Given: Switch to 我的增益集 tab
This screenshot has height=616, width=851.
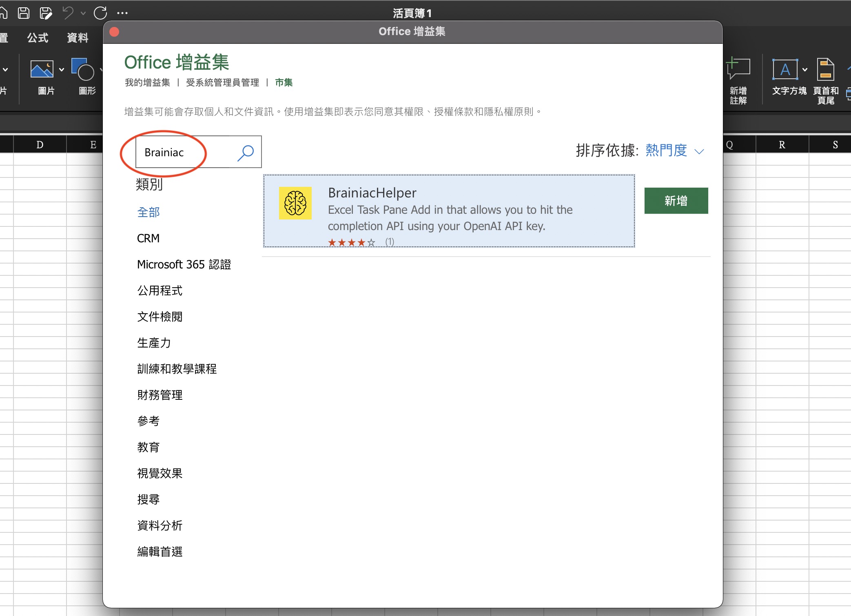Looking at the screenshot, I should click(147, 83).
